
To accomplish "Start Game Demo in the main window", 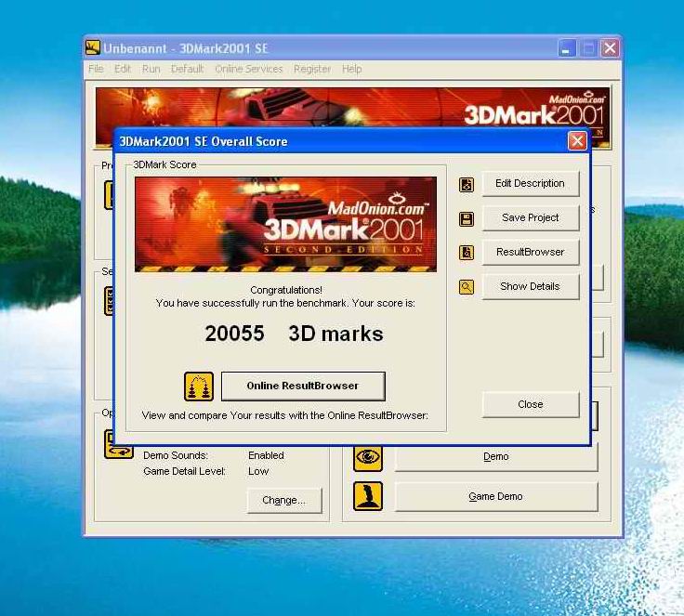I will point(496,496).
